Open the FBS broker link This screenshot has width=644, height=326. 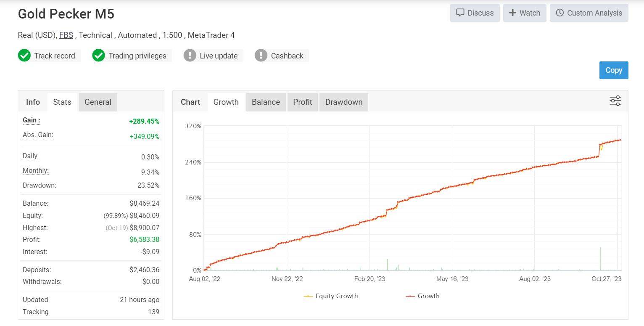66,35
